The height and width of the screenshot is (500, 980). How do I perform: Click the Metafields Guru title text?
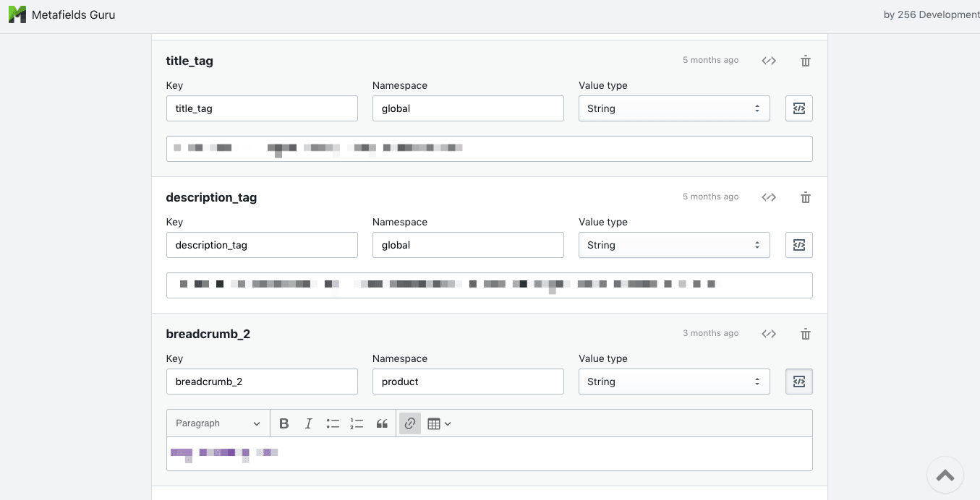tap(73, 14)
